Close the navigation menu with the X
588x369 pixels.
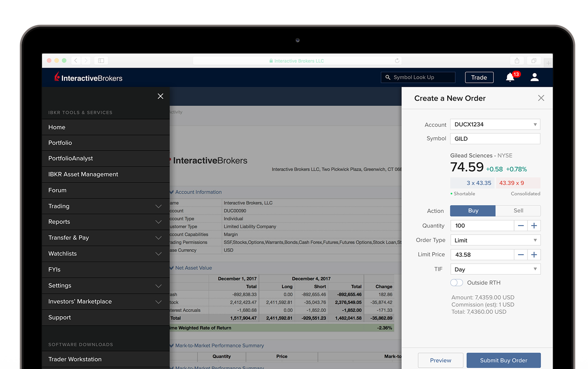coord(160,96)
